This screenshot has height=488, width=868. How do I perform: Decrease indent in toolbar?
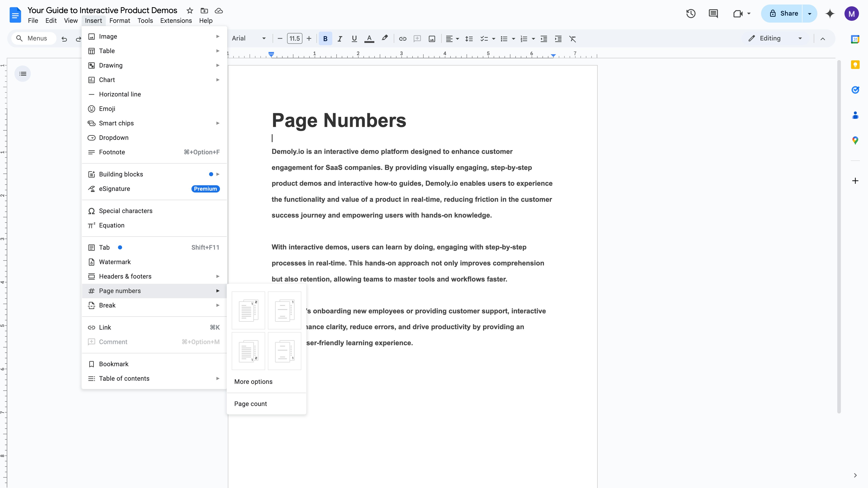(x=543, y=39)
